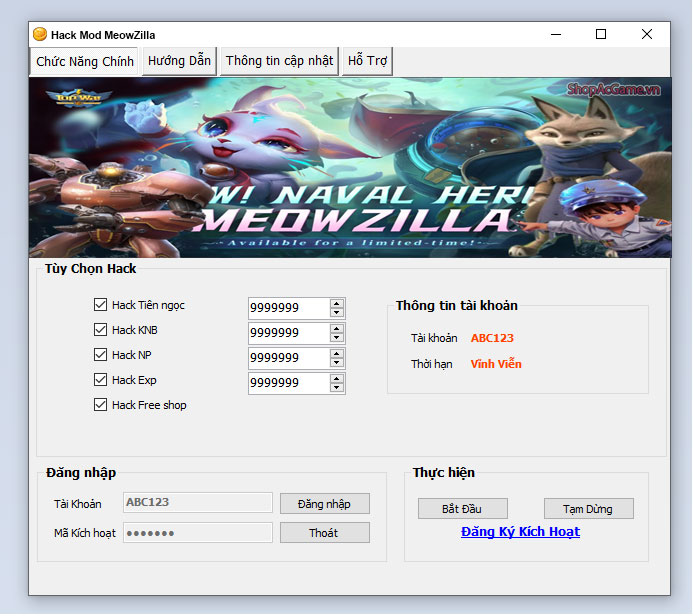
Task: Decrease the Hack Tiên ngọc value with down arrow
Action: [337, 312]
